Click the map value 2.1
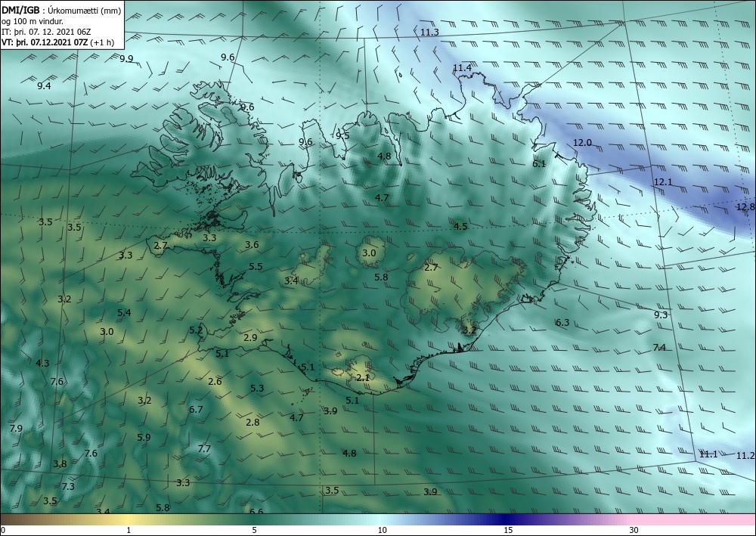The height and width of the screenshot is (536, 756). (363, 378)
